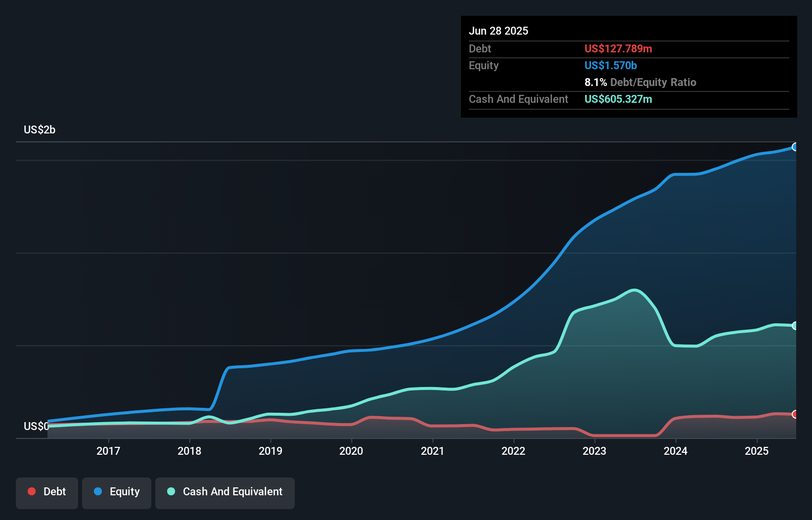
Task: Toggle the Debt legend button
Action: point(47,493)
